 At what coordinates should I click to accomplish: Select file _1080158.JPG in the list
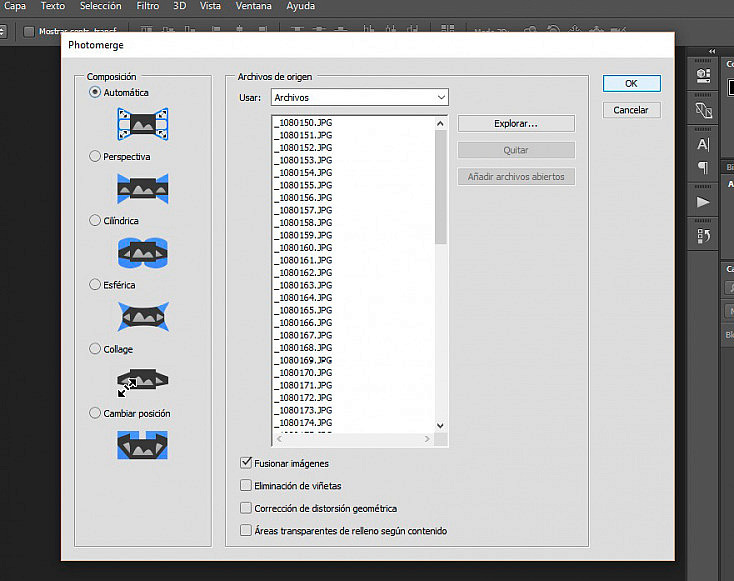[x=303, y=222]
